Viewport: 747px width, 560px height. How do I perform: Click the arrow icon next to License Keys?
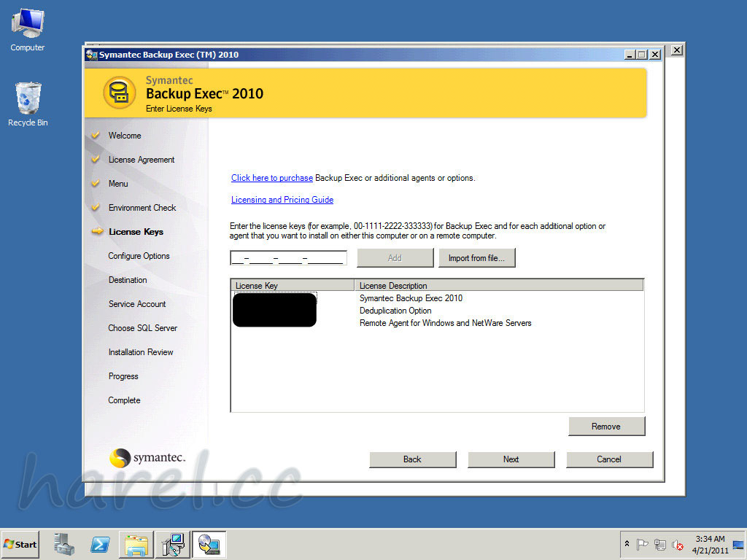click(97, 231)
